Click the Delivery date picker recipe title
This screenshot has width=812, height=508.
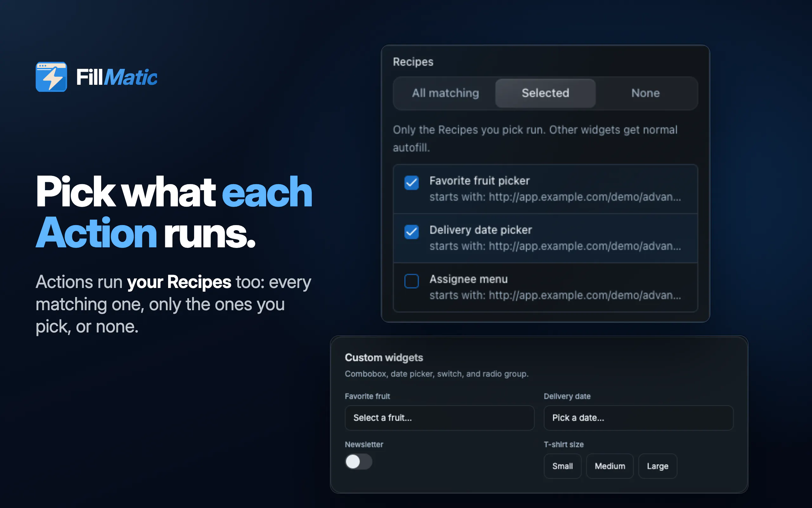point(481,230)
